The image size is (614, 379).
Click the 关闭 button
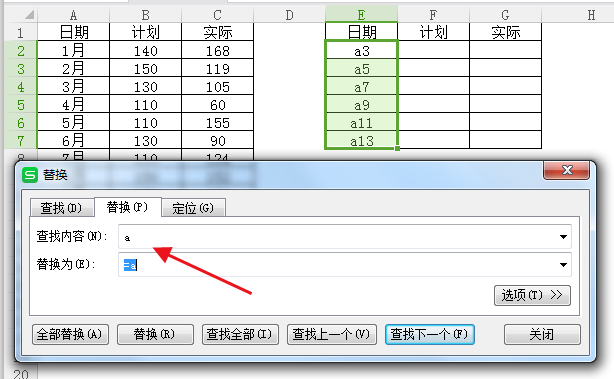[x=542, y=334]
